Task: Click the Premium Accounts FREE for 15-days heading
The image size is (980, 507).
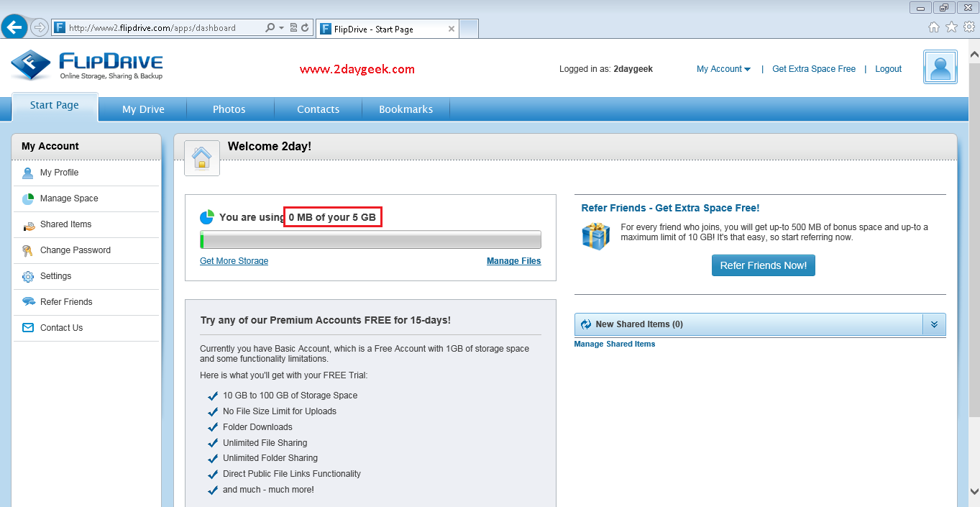Action: coord(326,320)
